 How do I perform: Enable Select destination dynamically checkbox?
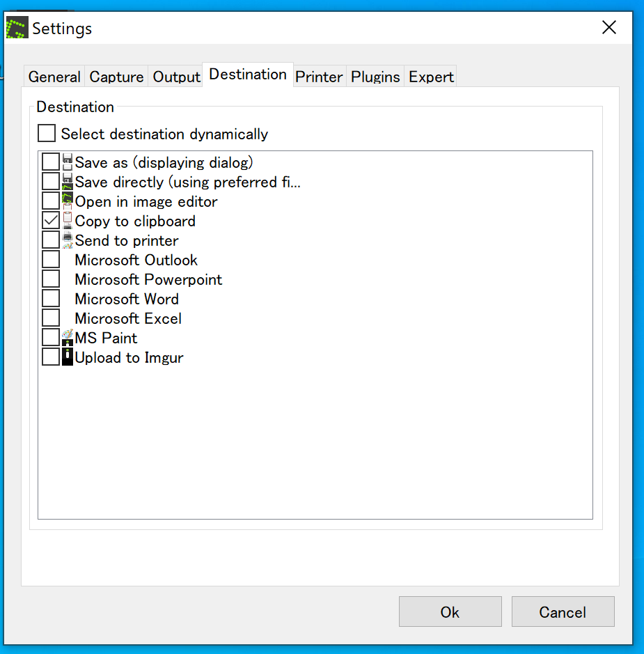47,133
